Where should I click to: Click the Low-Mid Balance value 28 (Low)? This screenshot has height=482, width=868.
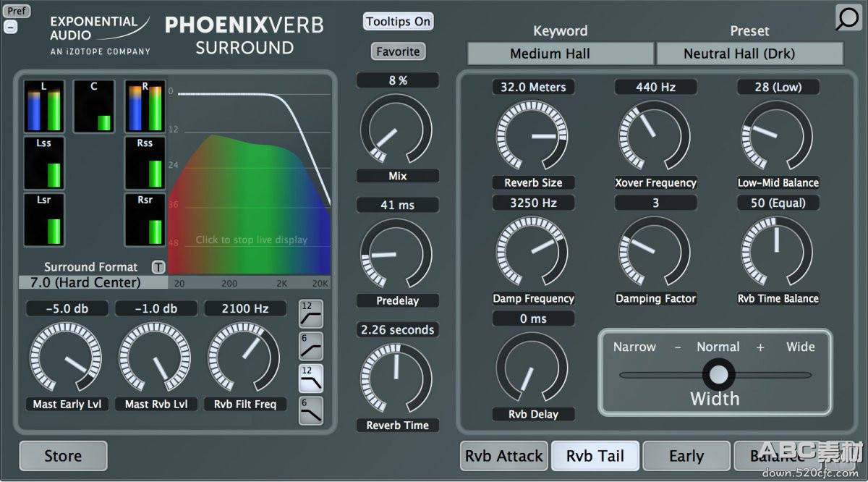pyautogui.click(x=778, y=87)
